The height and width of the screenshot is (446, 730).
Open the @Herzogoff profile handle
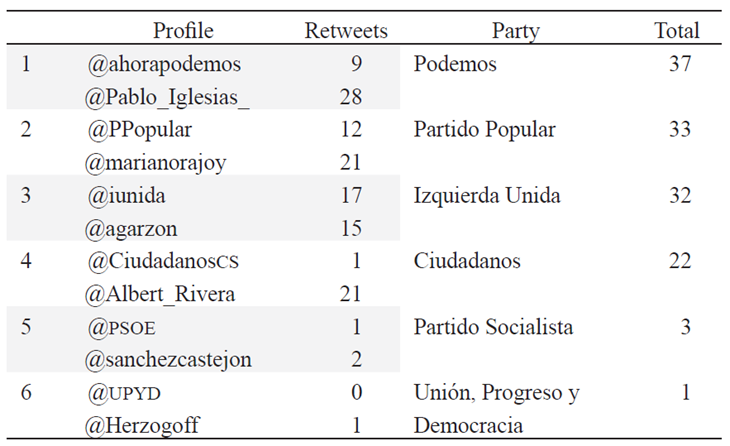click(x=143, y=426)
